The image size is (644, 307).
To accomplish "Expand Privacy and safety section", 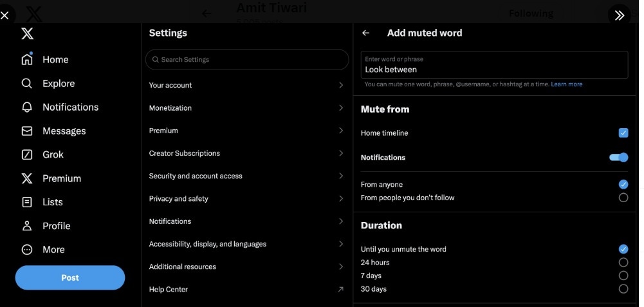I will click(246, 199).
